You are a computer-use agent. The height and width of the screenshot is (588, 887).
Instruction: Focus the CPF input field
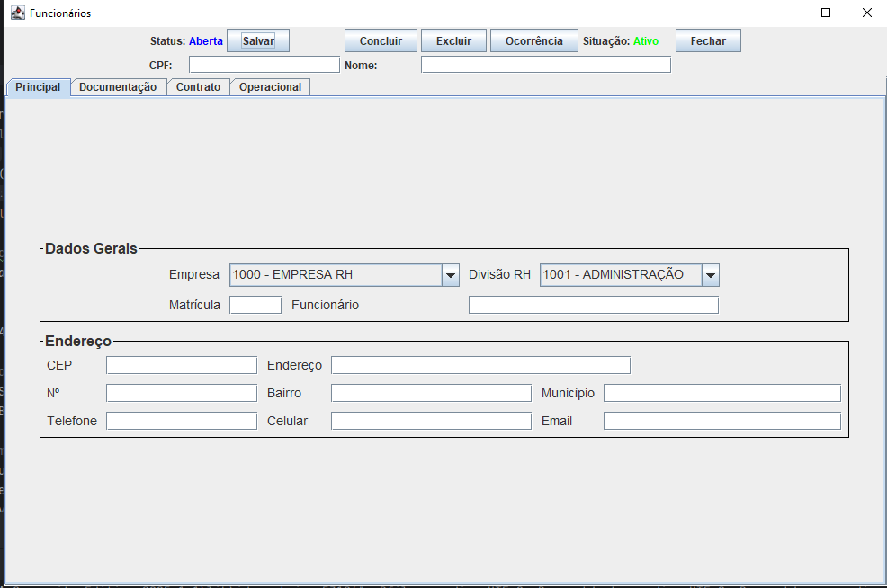(264, 65)
